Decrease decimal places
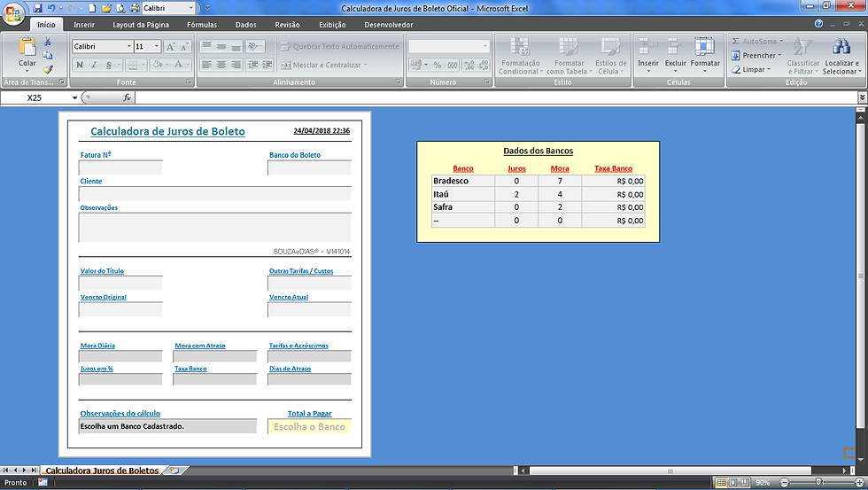Viewport: 868px width, 490px height. coord(484,65)
